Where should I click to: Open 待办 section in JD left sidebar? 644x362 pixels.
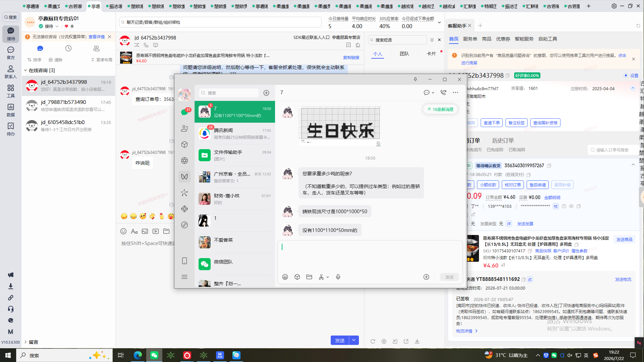pos(11,129)
